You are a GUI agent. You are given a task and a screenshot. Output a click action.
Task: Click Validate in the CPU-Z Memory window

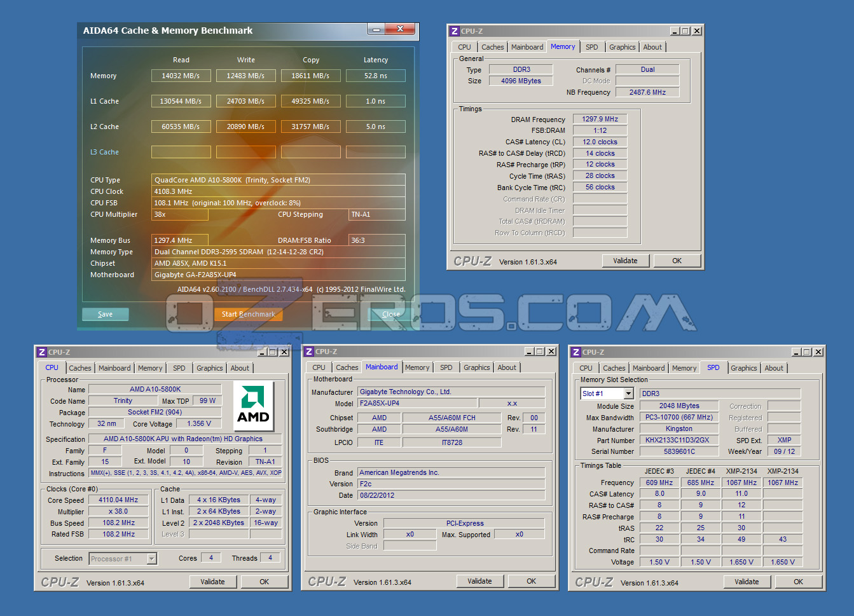tap(625, 261)
